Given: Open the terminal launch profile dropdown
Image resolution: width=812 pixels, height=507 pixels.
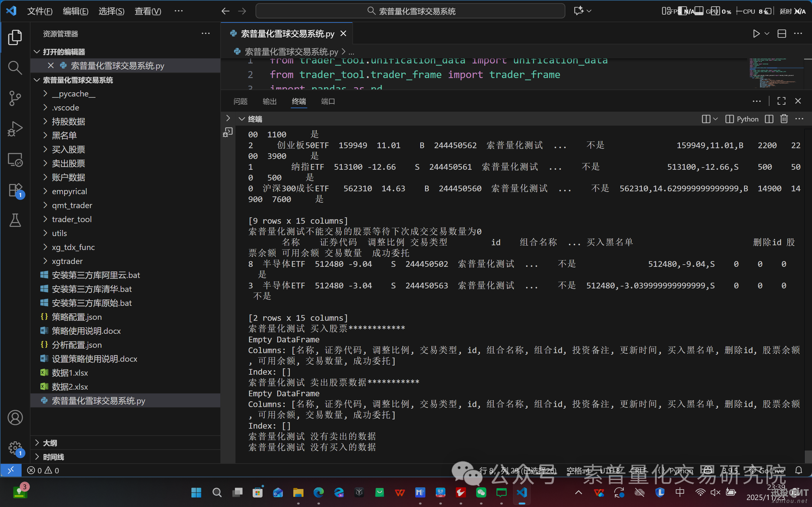Looking at the screenshot, I should click(716, 119).
